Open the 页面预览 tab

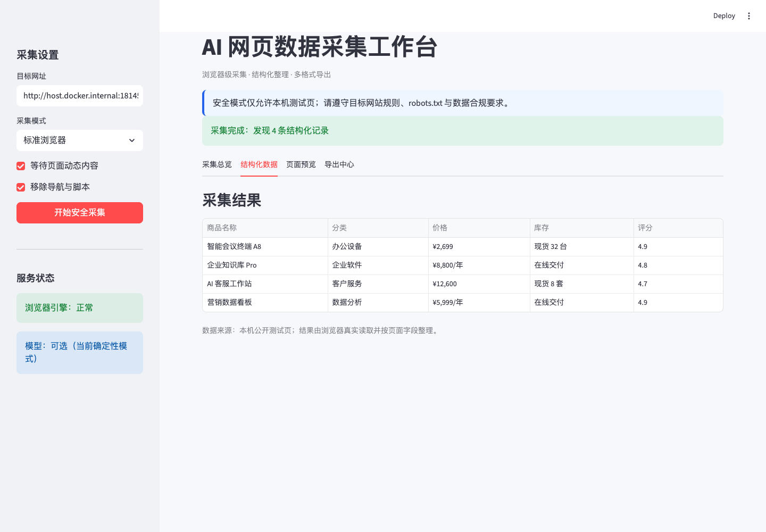click(x=301, y=164)
